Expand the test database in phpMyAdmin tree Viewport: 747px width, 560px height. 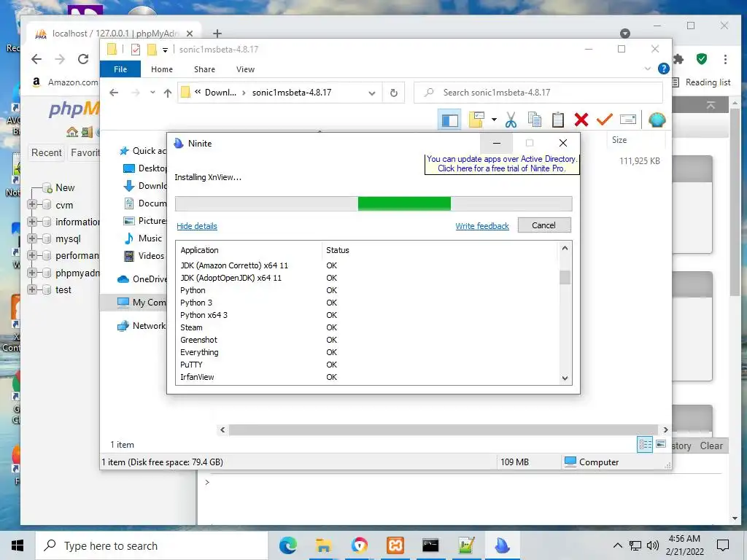tap(32, 289)
